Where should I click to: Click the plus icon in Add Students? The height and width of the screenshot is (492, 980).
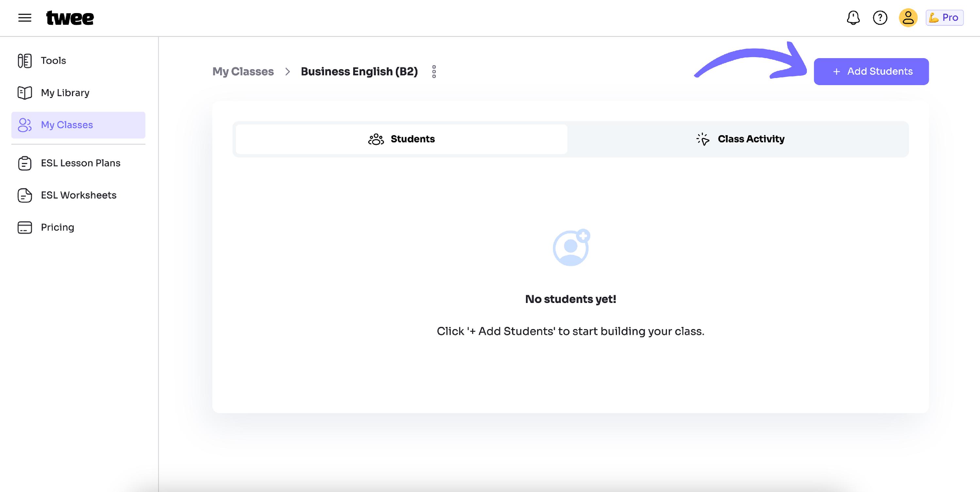pos(837,71)
